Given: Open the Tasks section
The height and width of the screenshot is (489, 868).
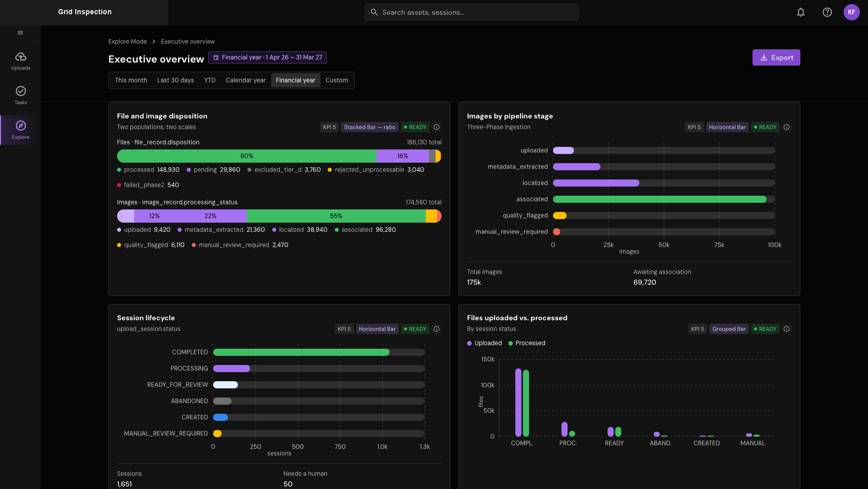Looking at the screenshot, I should (x=20, y=96).
